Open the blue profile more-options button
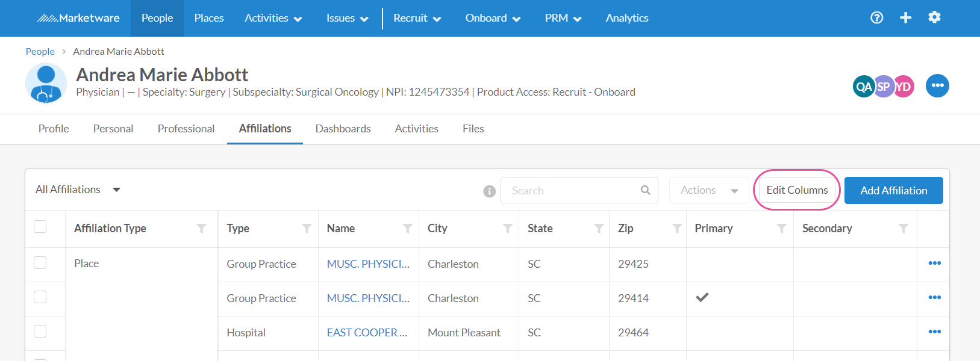980x361 pixels. click(937, 85)
